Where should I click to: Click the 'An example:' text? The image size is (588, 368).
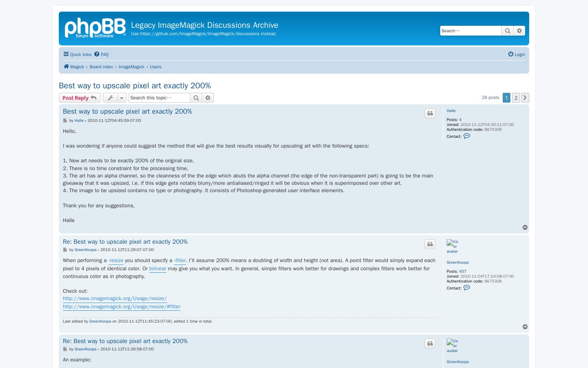click(x=77, y=360)
